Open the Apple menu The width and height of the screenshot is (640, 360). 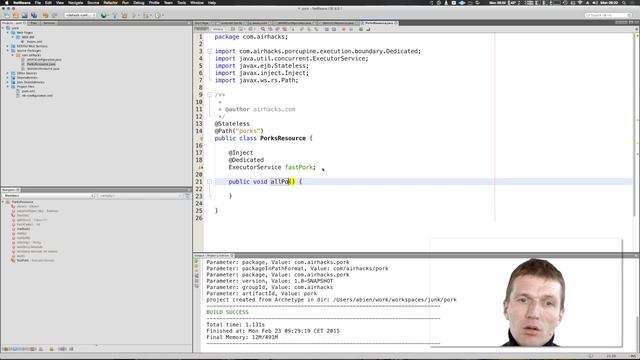(6, 2)
